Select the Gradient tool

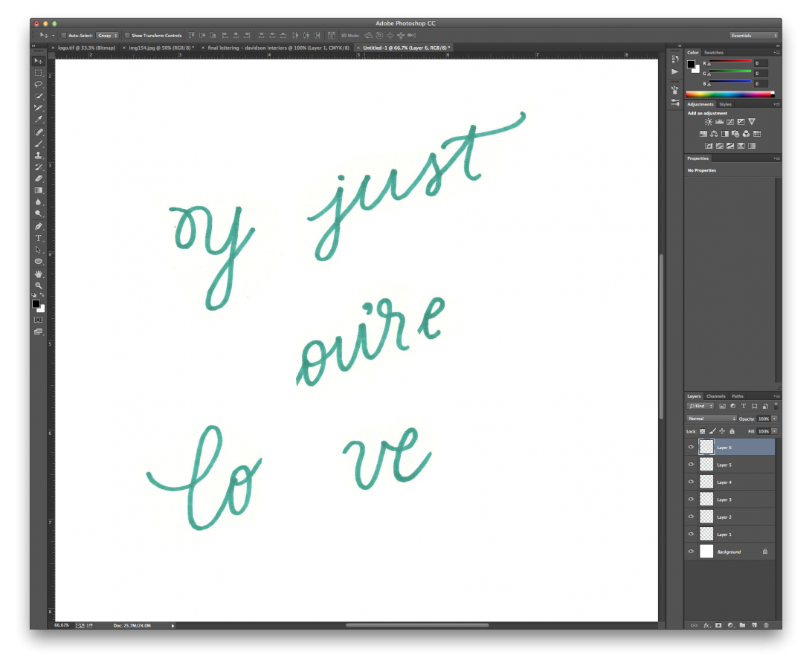(x=39, y=190)
